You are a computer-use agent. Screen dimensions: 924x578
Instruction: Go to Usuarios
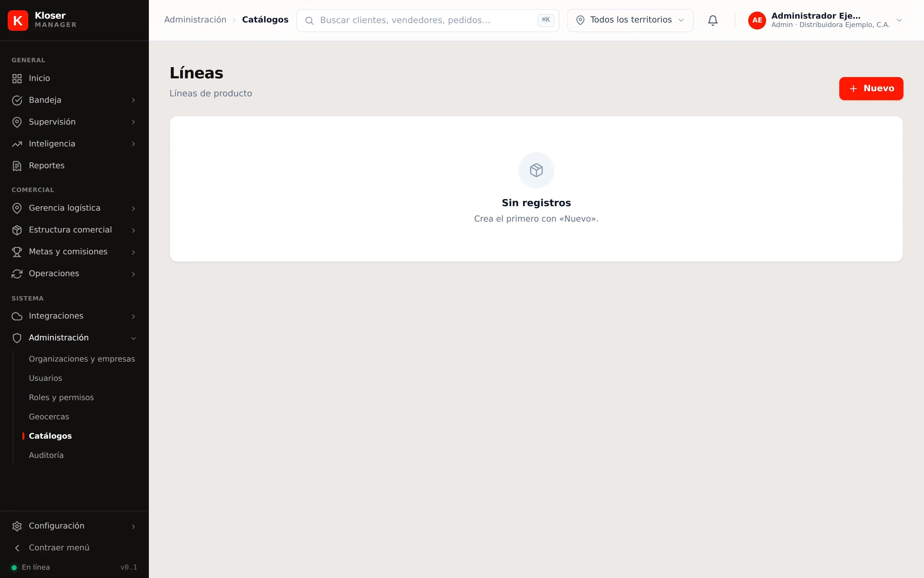45,378
